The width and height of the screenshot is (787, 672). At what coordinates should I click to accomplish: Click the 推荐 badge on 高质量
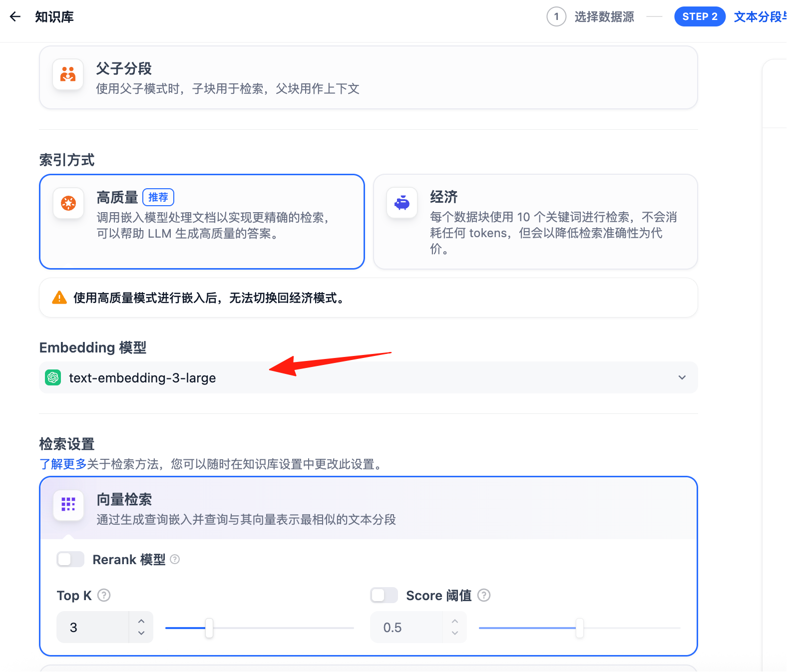click(158, 197)
